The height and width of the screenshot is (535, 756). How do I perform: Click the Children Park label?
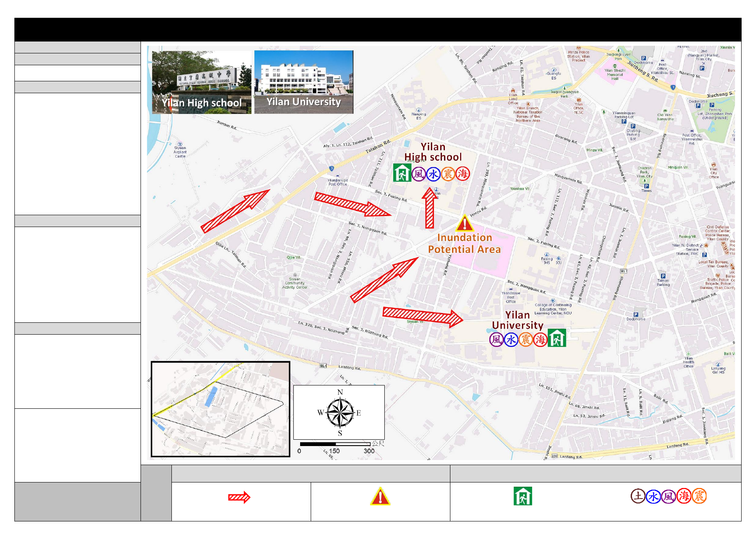pos(644,172)
